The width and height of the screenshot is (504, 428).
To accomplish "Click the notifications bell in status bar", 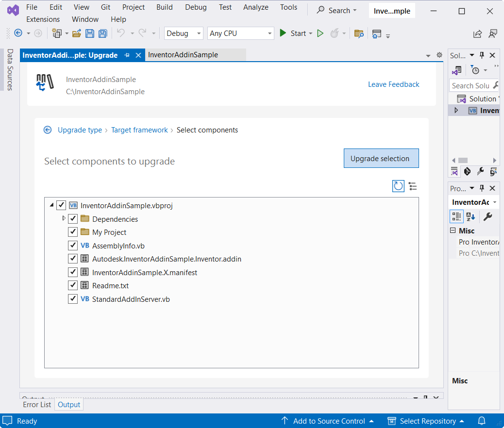I will 482,421.
